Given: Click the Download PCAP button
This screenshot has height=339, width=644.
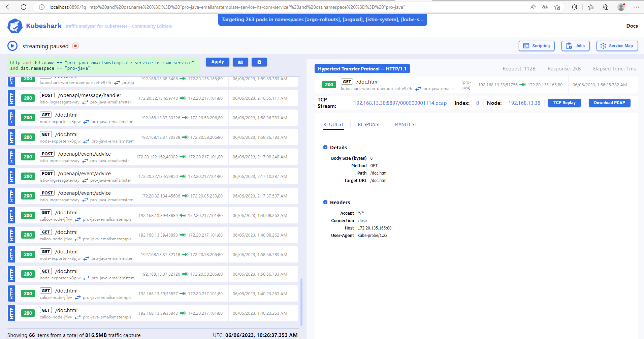Looking at the screenshot, I should [x=609, y=103].
